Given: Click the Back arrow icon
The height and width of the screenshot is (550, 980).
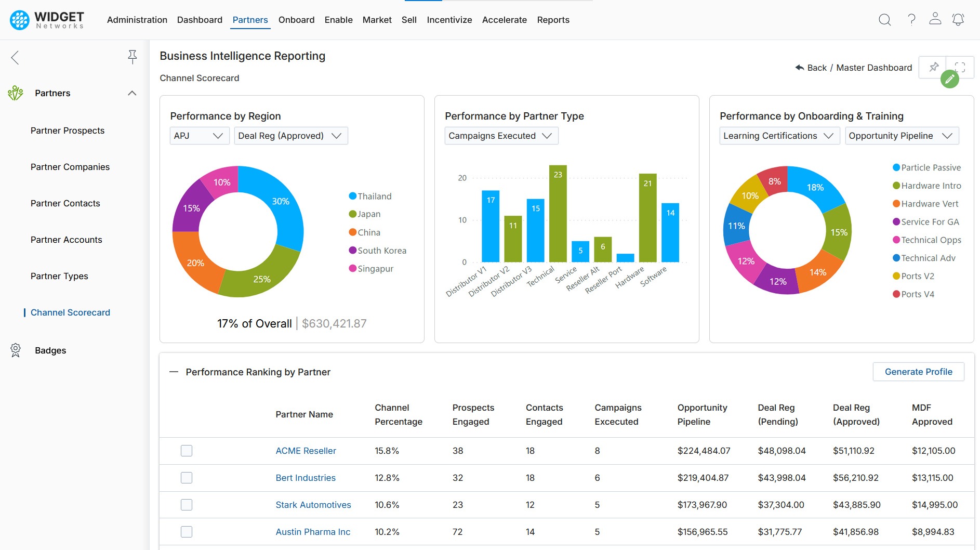Looking at the screenshot, I should click(x=799, y=68).
